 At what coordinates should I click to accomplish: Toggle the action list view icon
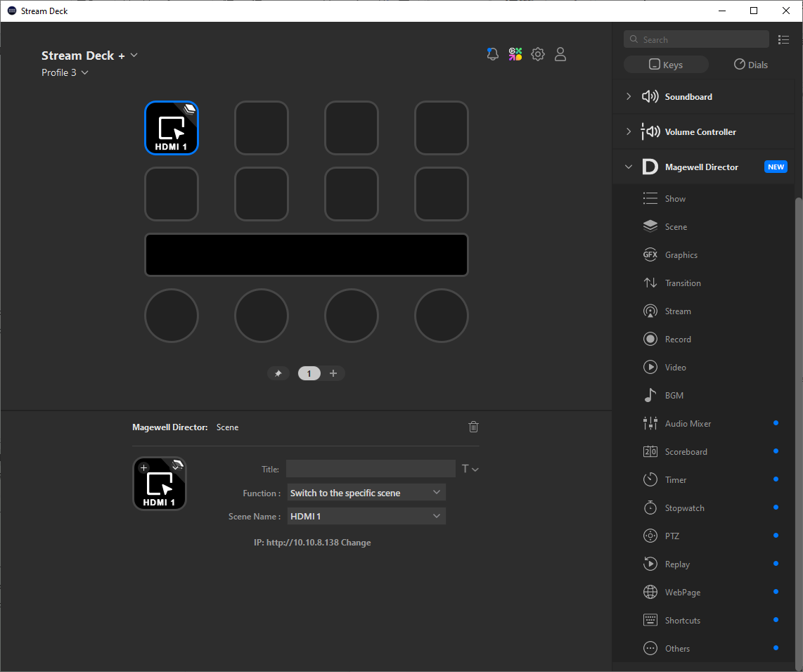783,39
